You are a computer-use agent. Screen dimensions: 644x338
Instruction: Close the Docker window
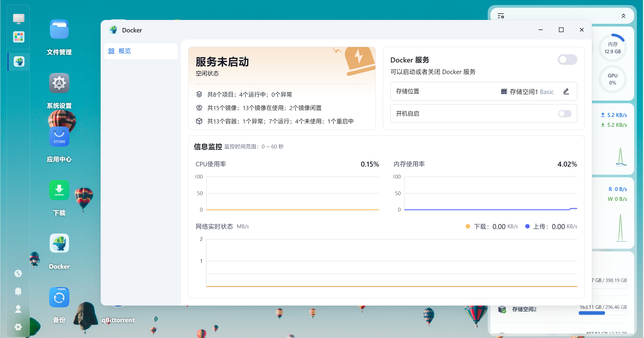tap(582, 30)
